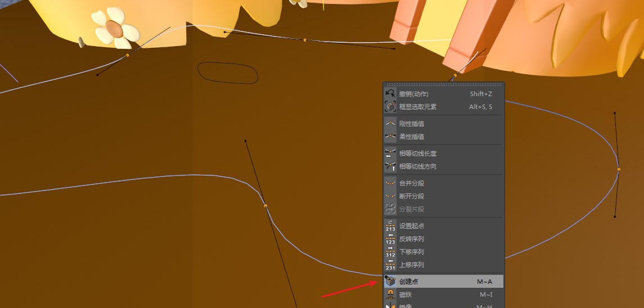Choose the 刚性插值 hard interpolation icon
Screen dimensions: 644x308
coord(390,124)
